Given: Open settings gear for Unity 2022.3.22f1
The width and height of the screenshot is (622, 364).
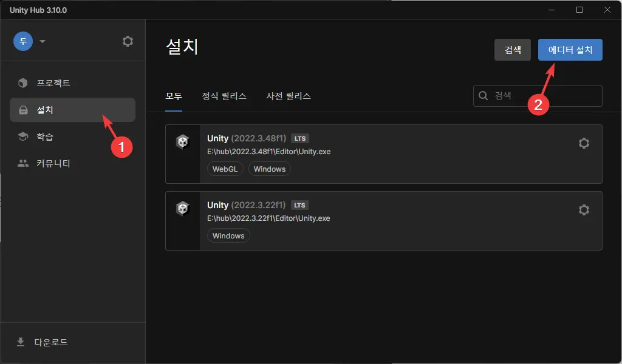Looking at the screenshot, I should pos(584,209).
